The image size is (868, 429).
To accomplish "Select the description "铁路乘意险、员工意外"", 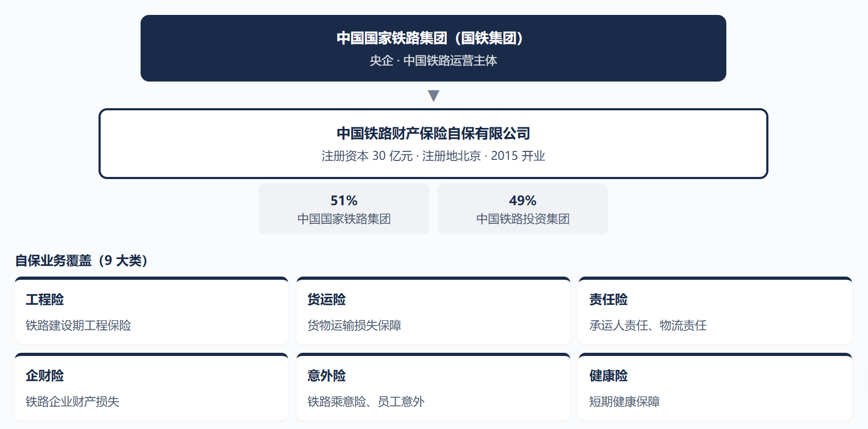I will 366,402.
